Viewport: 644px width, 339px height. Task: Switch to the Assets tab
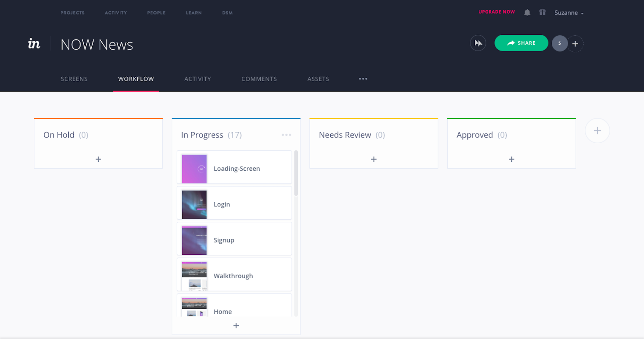pos(318,79)
